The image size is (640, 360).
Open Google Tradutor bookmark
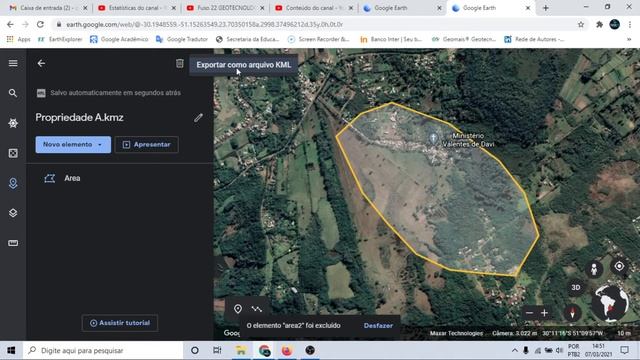pos(182,39)
